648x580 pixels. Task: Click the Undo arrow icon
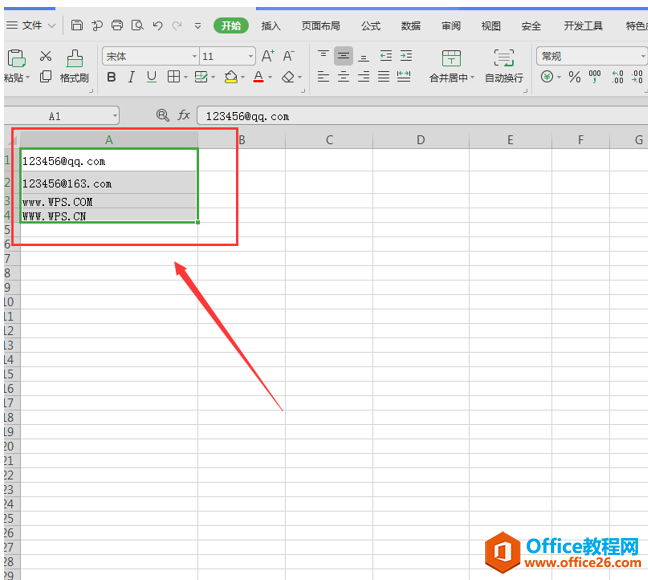[157, 25]
